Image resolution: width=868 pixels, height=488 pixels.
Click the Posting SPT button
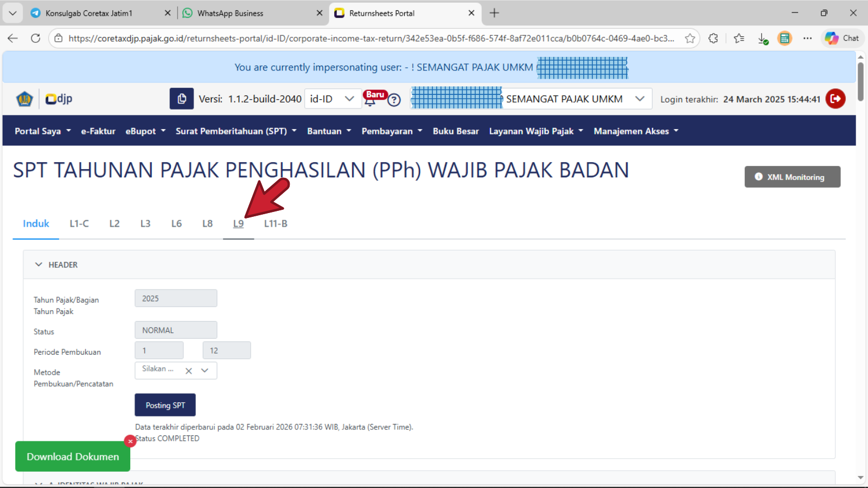coord(165,405)
